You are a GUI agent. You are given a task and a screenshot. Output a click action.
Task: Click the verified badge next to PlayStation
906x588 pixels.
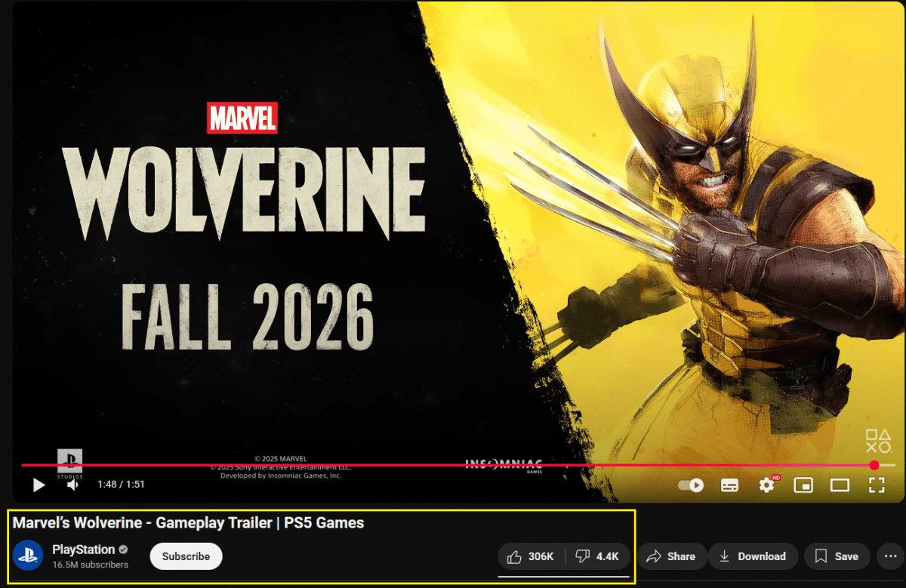(123, 550)
